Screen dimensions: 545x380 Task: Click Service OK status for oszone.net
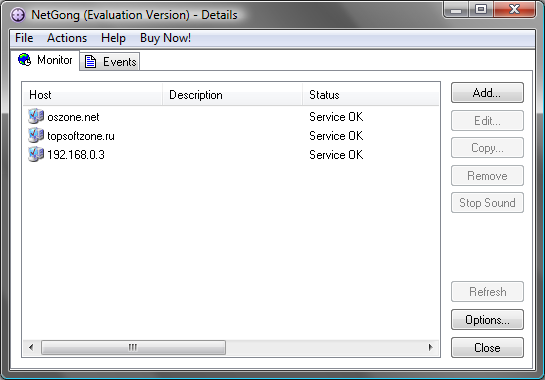pos(336,117)
